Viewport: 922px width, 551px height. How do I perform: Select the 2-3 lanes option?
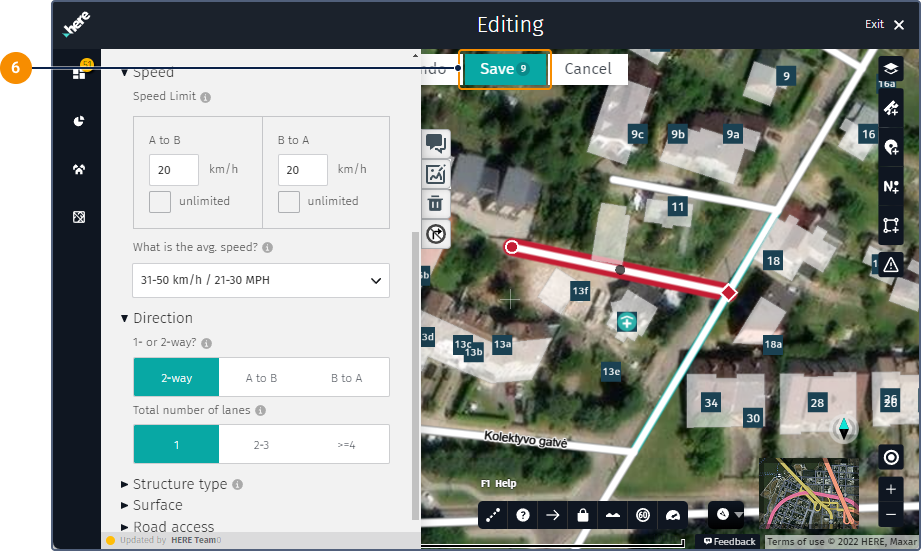(x=261, y=444)
